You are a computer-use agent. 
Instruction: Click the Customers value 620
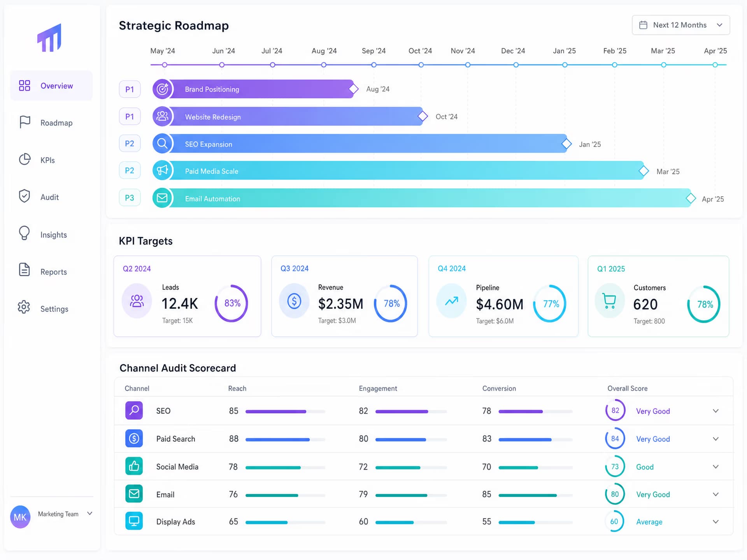pyautogui.click(x=645, y=304)
